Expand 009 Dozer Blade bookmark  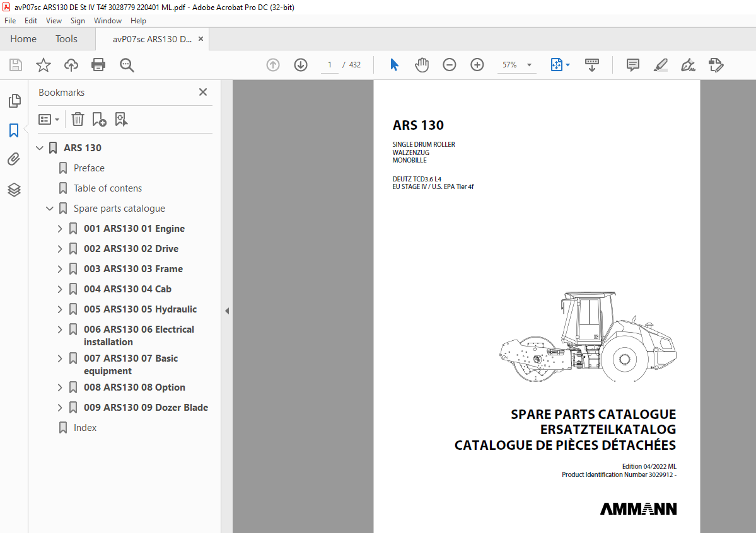(60, 408)
